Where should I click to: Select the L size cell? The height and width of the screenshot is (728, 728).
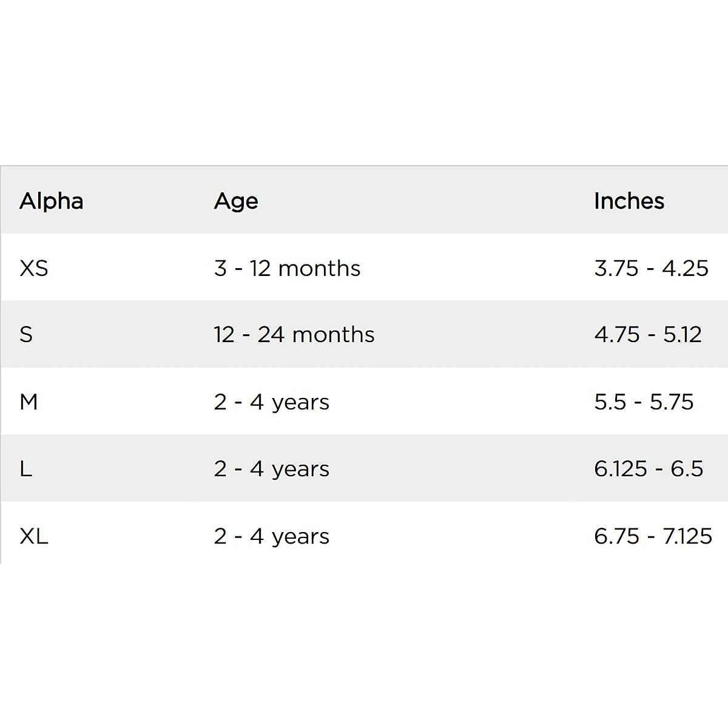(25, 468)
